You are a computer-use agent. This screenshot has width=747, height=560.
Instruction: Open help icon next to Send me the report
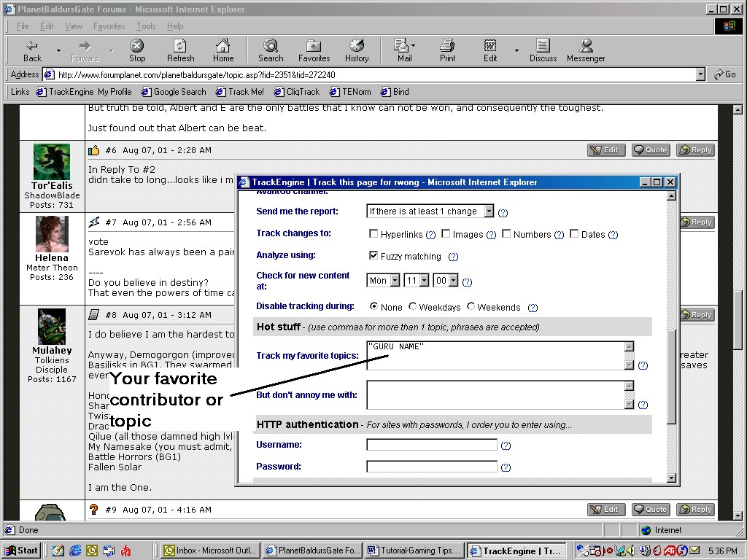(503, 213)
